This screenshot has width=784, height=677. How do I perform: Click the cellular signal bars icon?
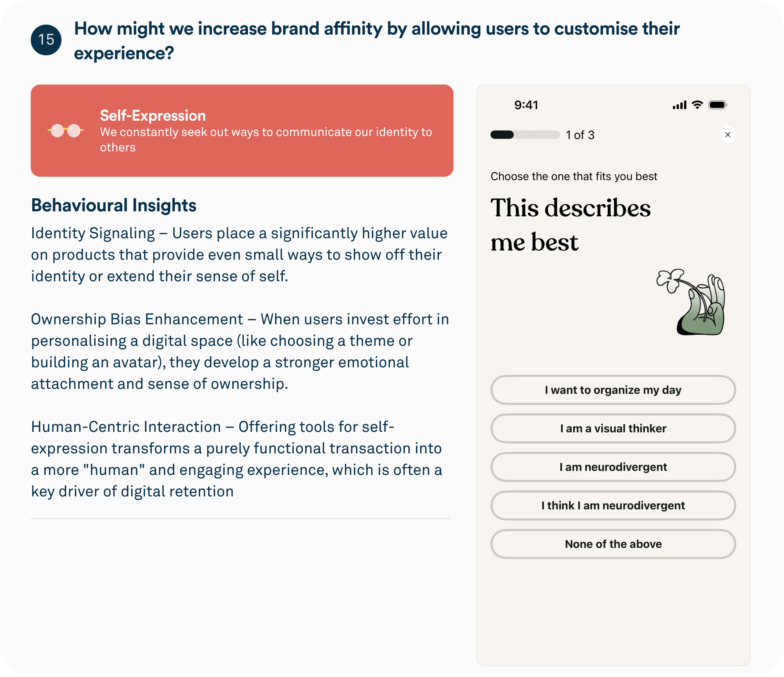pos(679,105)
